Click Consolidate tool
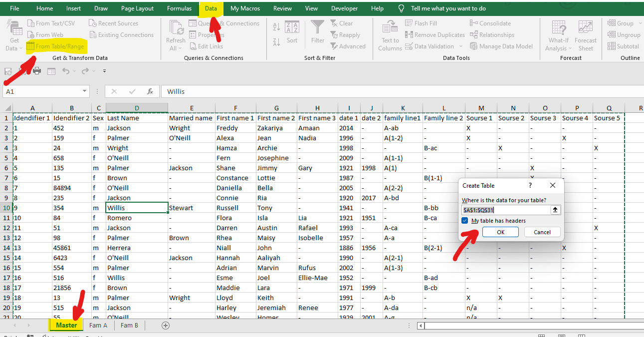Image resolution: width=644 pixels, height=337 pixels. [x=490, y=23]
